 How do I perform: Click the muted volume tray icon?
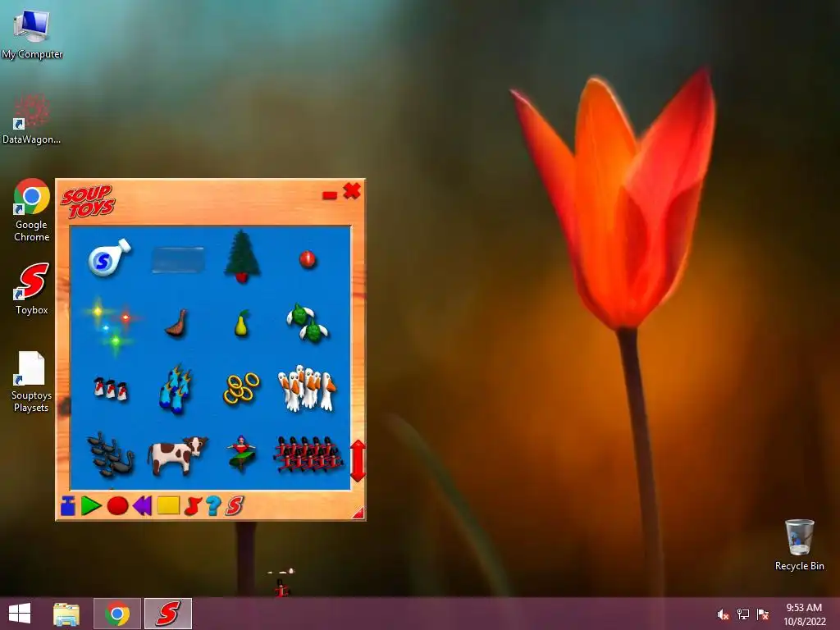tap(723, 614)
